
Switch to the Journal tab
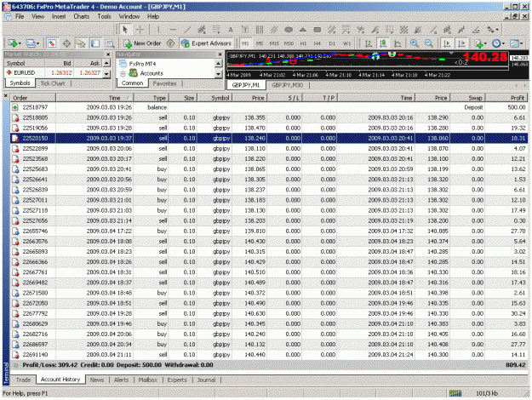(206, 380)
